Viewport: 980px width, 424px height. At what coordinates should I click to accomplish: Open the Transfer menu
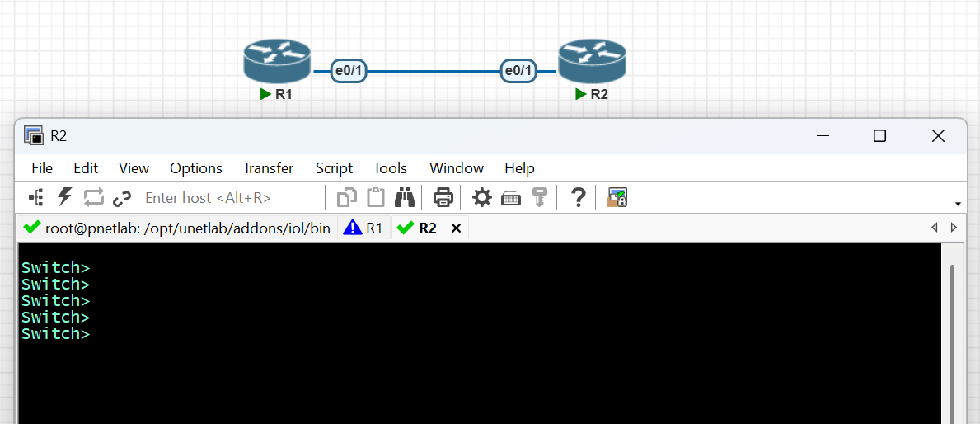tap(268, 168)
